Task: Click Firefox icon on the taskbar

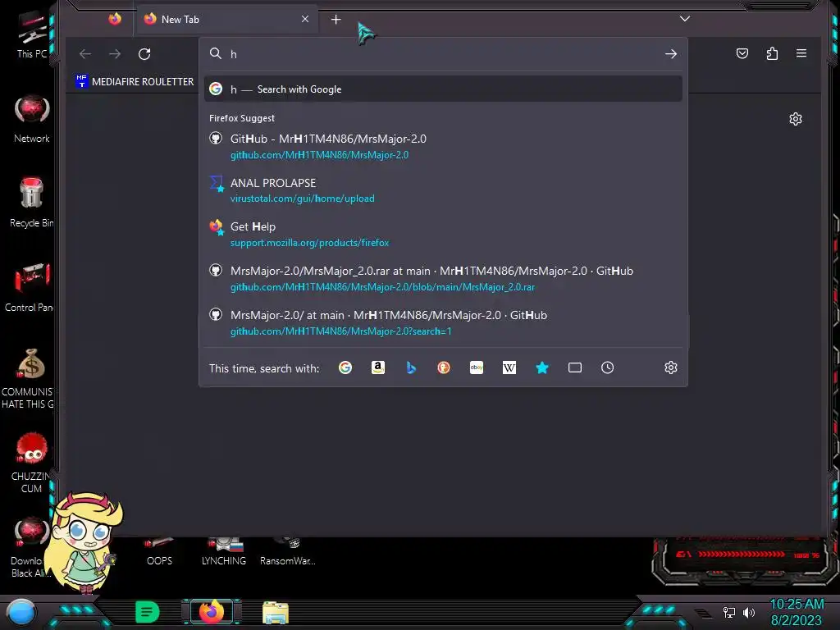Action: coord(211,612)
